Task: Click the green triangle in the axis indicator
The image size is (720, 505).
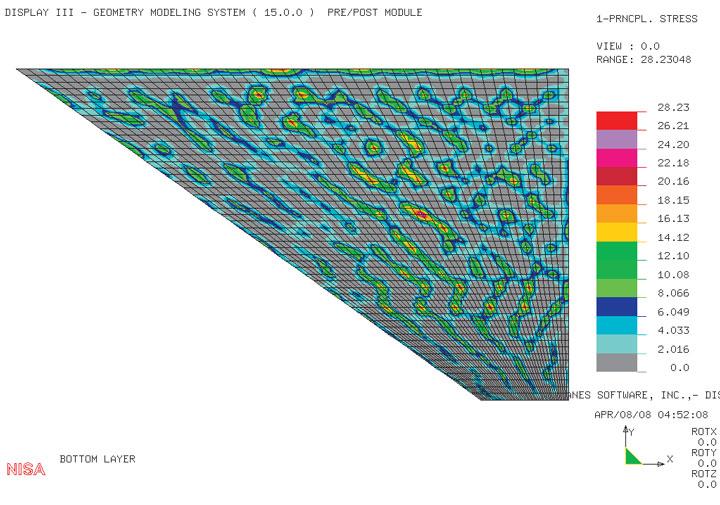Action: point(631,456)
